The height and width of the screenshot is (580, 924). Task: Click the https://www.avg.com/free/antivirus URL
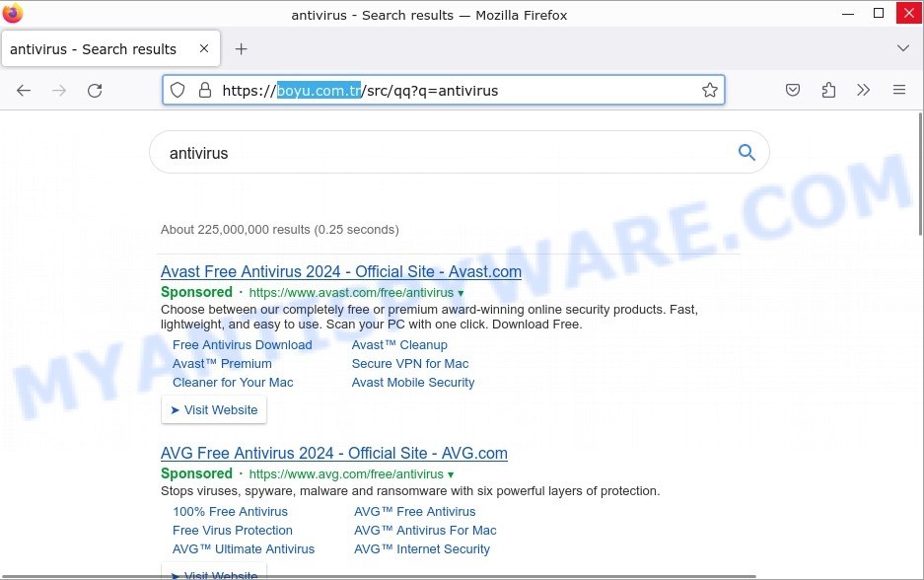(x=346, y=473)
